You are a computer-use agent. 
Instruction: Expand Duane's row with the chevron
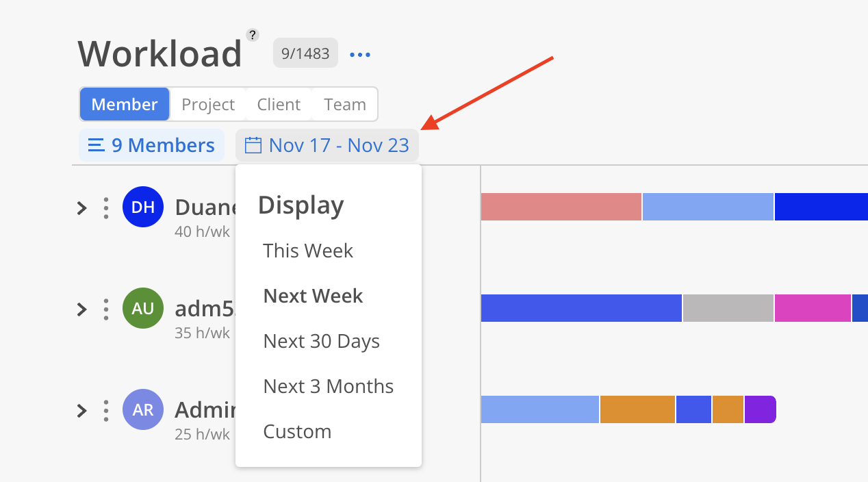[x=82, y=208]
